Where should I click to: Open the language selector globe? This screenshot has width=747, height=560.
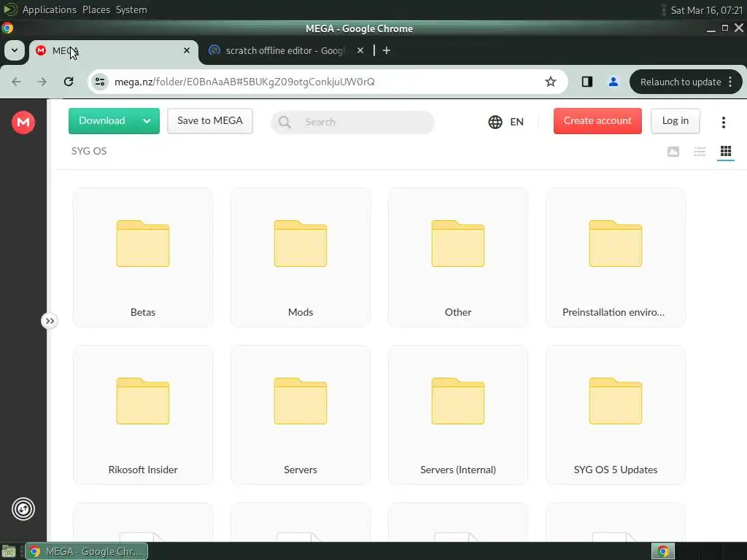(x=495, y=122)
